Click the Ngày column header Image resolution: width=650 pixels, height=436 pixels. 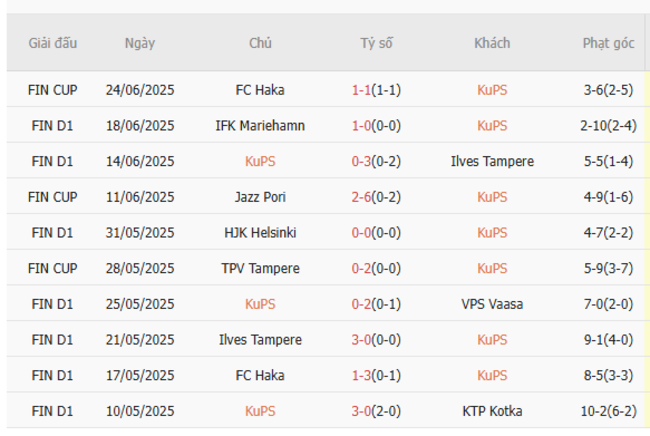coord(140,43)
